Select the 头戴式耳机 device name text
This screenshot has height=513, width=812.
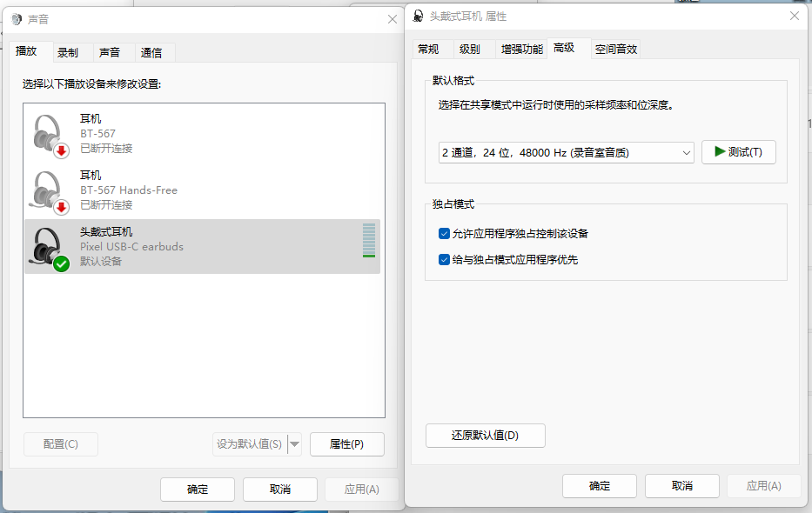click(x=106, y=231)
